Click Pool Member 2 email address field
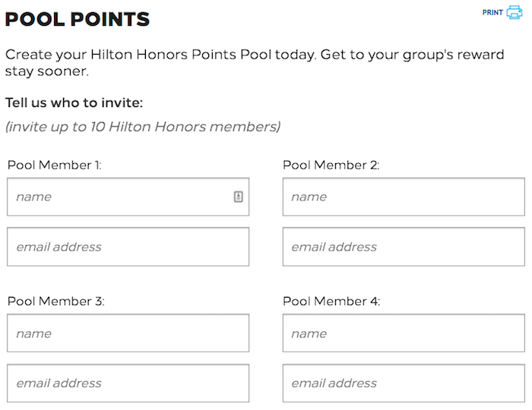 pyautogui.click(x=403, y=247)
